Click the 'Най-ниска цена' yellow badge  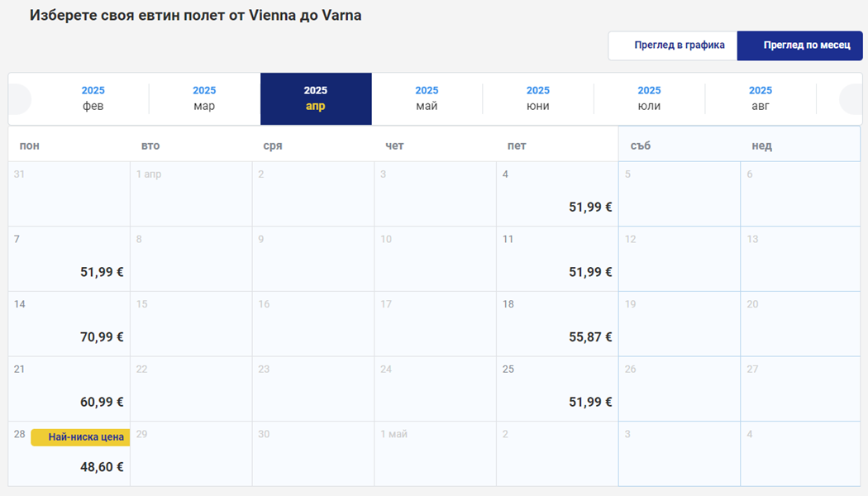(x=80, y=437)
